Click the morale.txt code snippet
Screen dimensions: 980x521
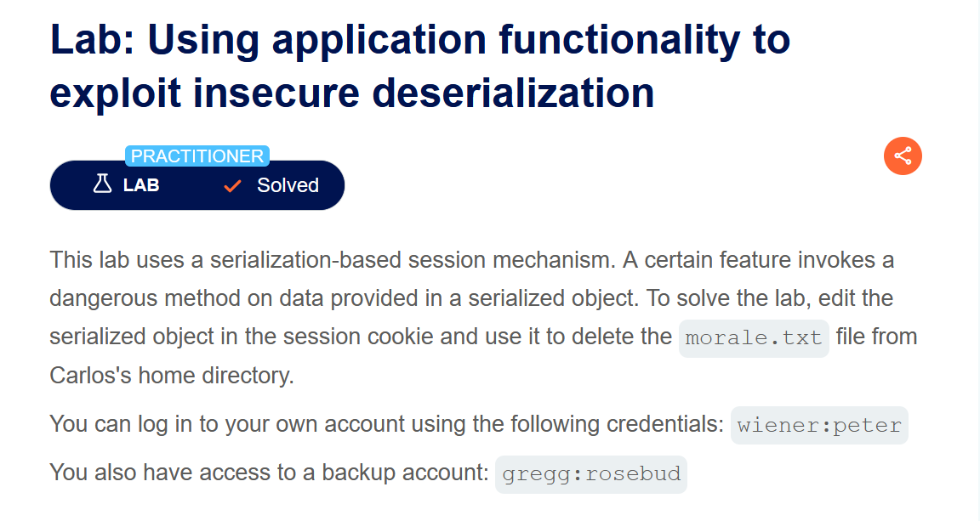(754, 337)
